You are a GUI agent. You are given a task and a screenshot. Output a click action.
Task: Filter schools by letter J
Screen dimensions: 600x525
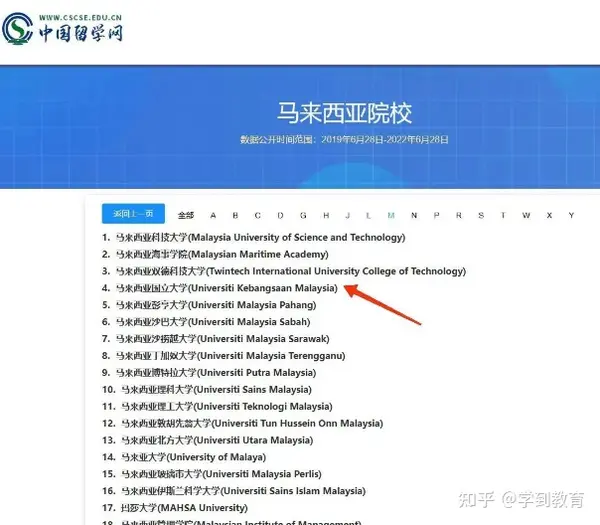[348, 215]
